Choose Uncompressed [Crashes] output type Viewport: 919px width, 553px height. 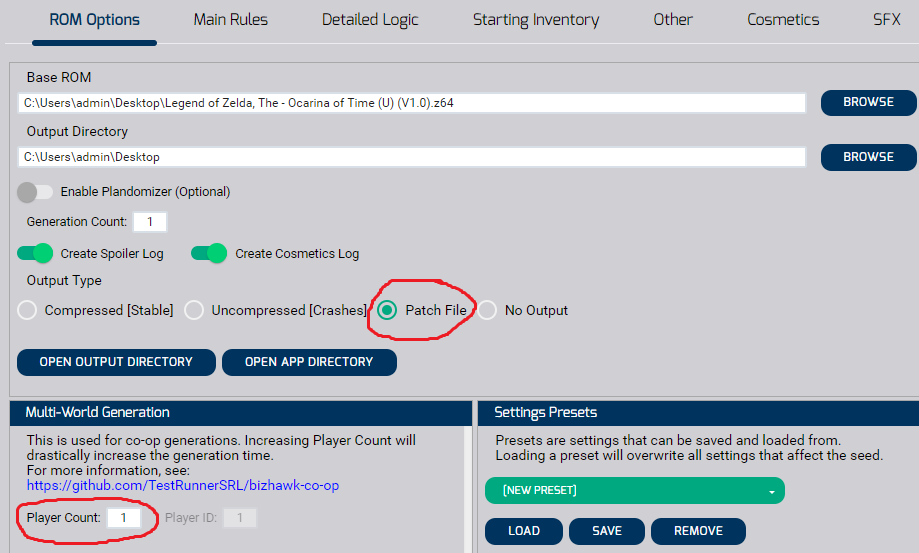click(194, 311)
